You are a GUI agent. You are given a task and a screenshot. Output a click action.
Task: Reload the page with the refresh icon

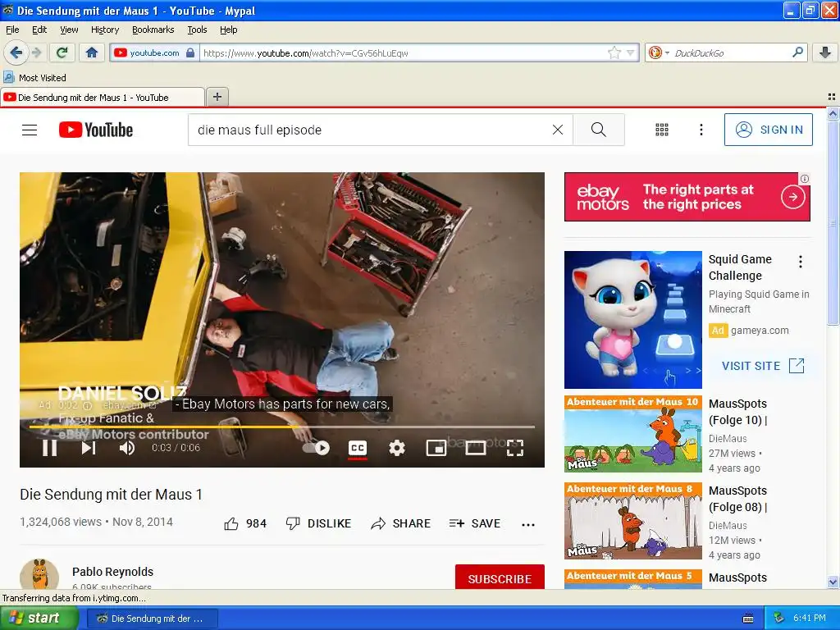coord(62,52)
